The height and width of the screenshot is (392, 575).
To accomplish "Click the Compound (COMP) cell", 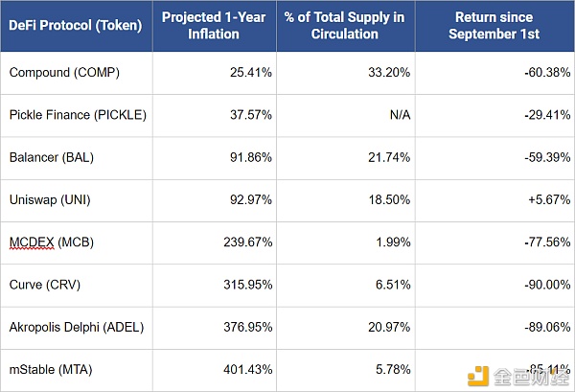I will click(77, 73).
